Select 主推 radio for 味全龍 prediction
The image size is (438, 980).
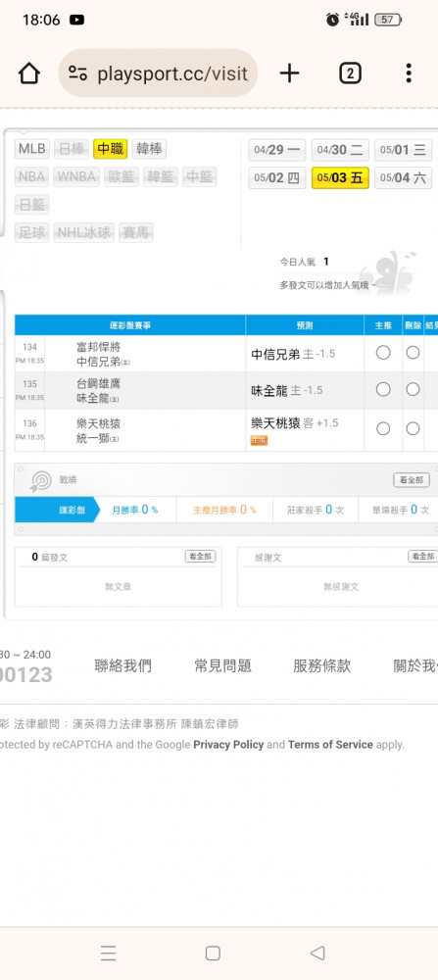pos(383,389)
